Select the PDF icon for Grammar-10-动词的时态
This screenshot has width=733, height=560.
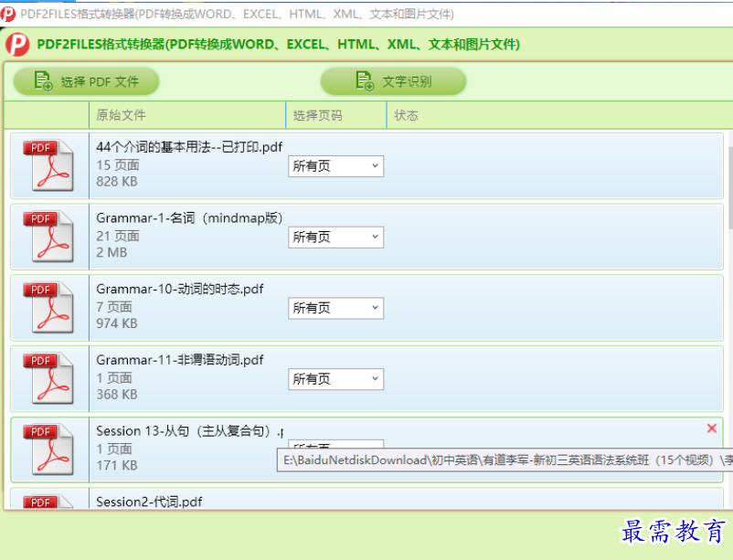48,308
